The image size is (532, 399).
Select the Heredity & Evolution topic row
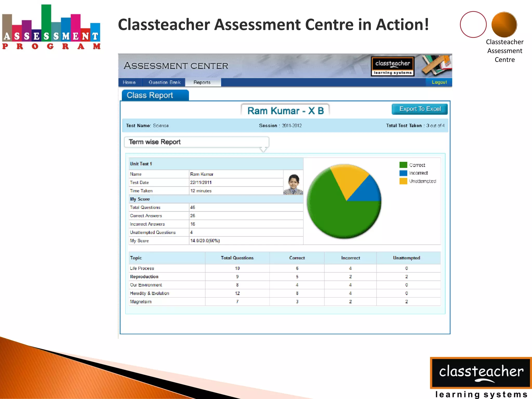coord(285,293)
